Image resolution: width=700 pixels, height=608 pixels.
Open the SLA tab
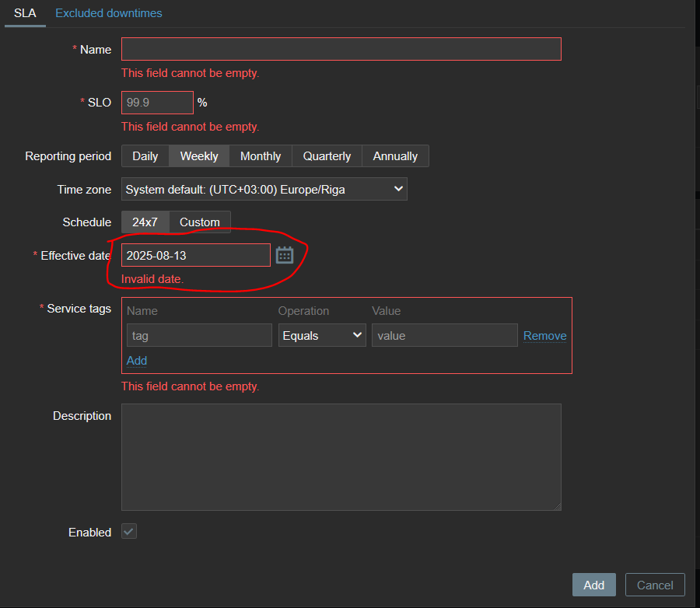25,13
